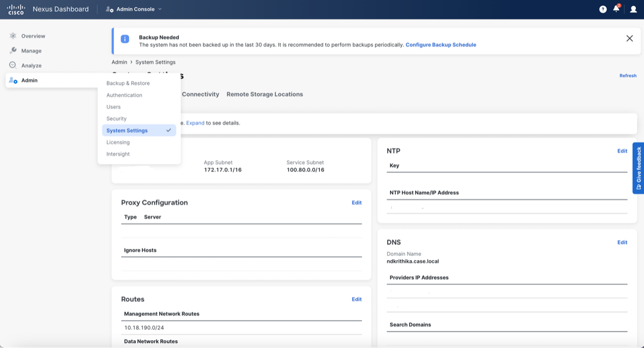Open Manage in the sidebar
The width and height of the screenshot is (644, 349).
click(32, 51)
